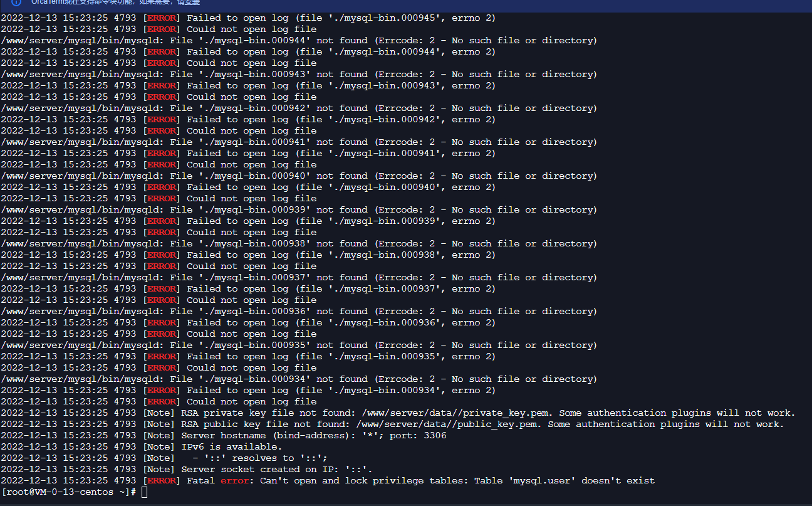Click the mysql-bin.000944 not found line
The height and width of the screenshot is (506, 812).
click(298, 41)
